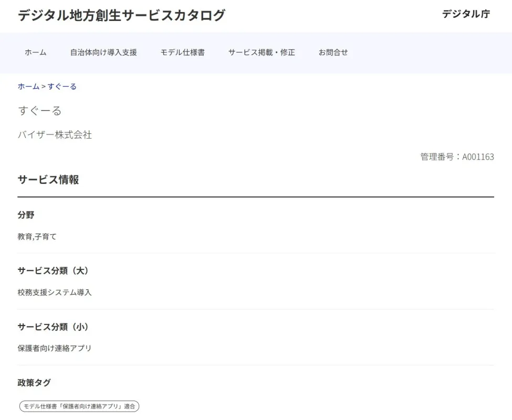
Task: Click the デジタル地方創生サービスカタログ site title
Action: pyautogui.click(x=121, y=15)
